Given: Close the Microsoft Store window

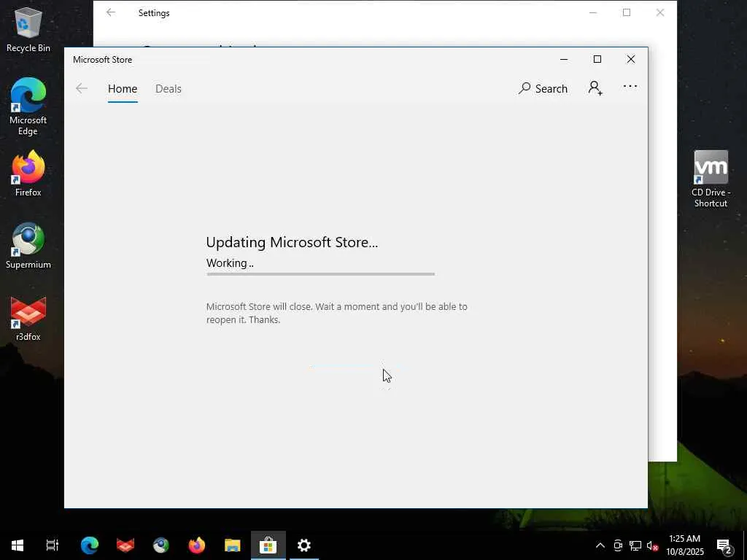Looking at the screenshot, I should pyautogui.click(x=631, y=60).
